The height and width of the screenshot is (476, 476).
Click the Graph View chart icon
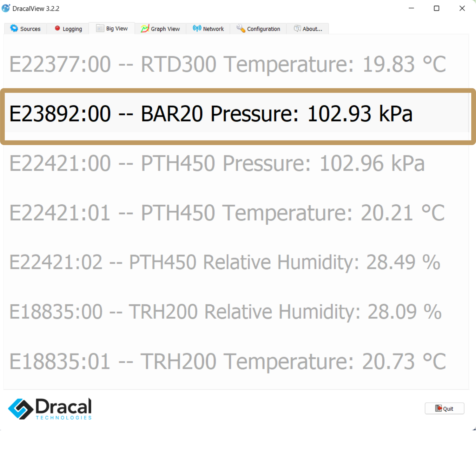click(145, 29)
